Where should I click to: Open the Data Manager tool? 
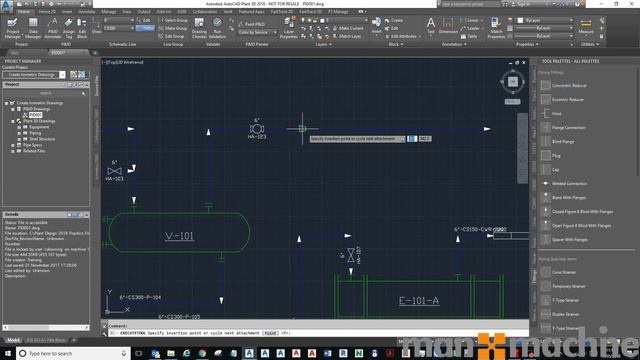pos(33,28)
